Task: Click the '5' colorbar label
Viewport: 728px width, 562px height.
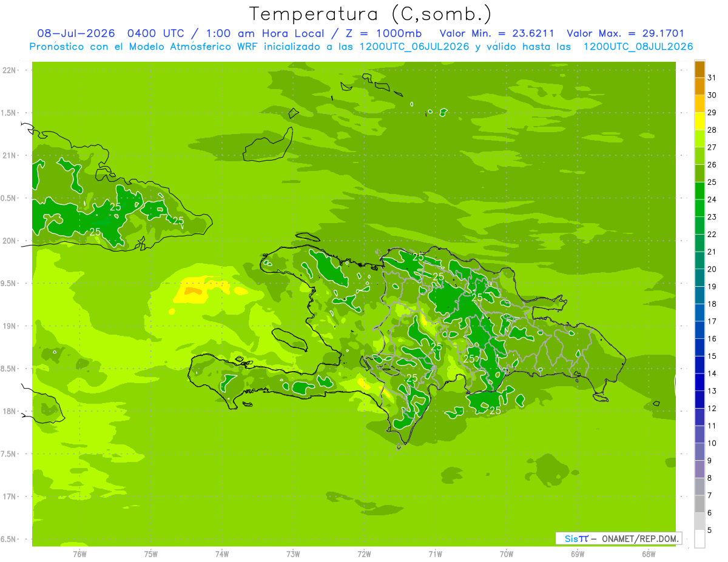Action: [710, 530]
